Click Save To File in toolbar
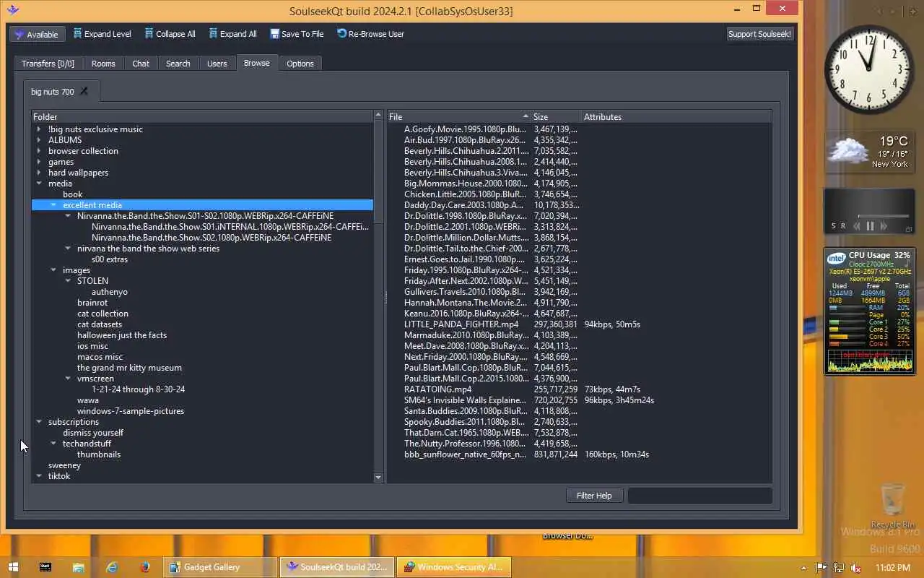 [x=297, y=34]
